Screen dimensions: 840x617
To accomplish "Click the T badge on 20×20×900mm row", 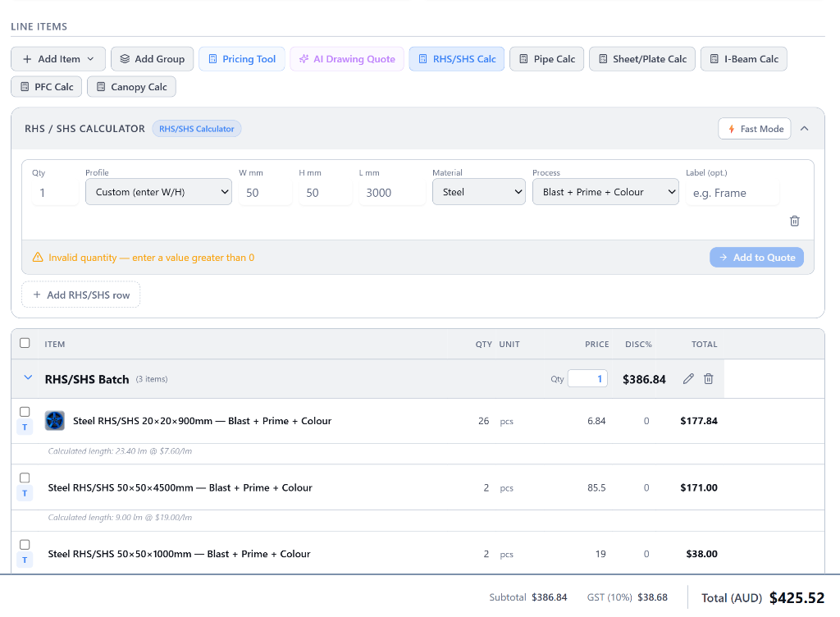I will coord(25,427).
